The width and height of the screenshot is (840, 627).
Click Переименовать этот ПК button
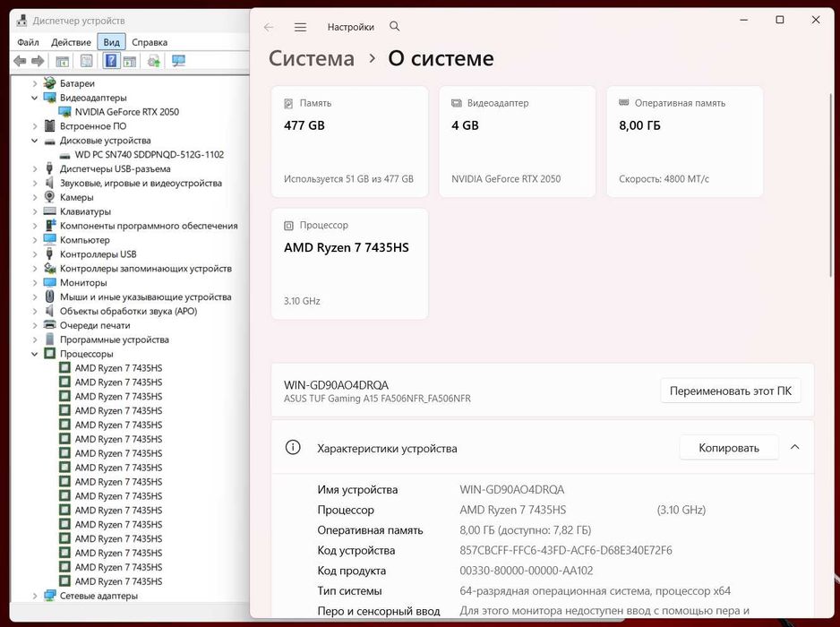point(730,391)
